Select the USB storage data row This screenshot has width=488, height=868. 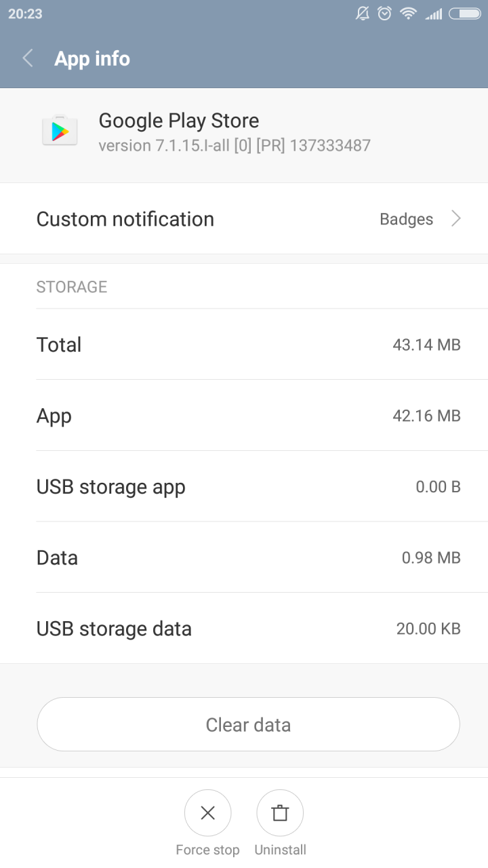(x=244, y=629)
